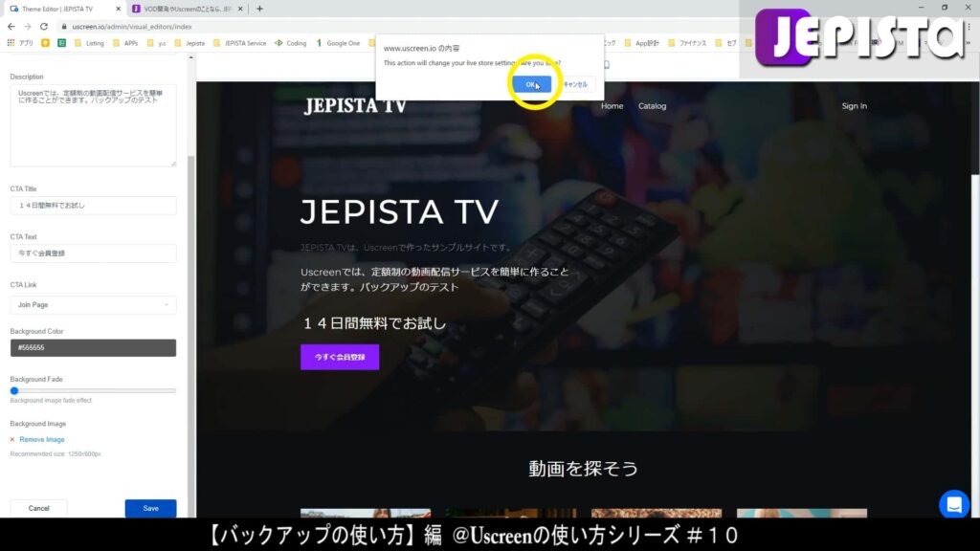
Task: Click the CTA Title input field
Action: [92, 205]
